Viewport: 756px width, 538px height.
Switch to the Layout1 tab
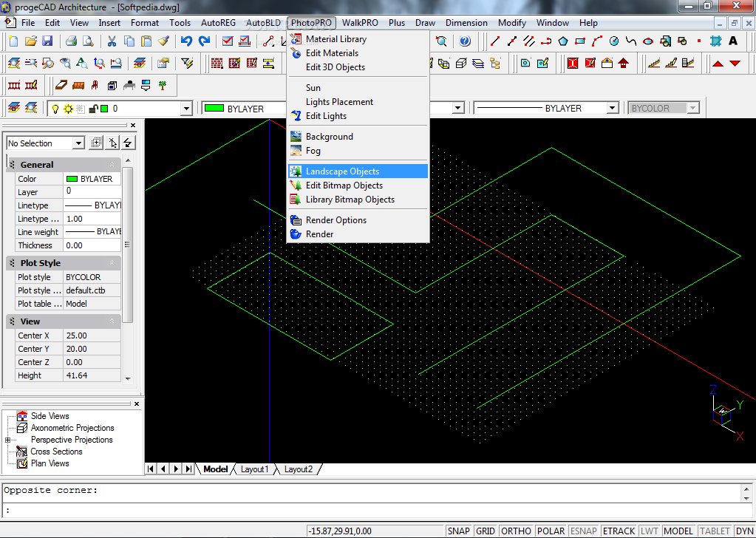254,469
